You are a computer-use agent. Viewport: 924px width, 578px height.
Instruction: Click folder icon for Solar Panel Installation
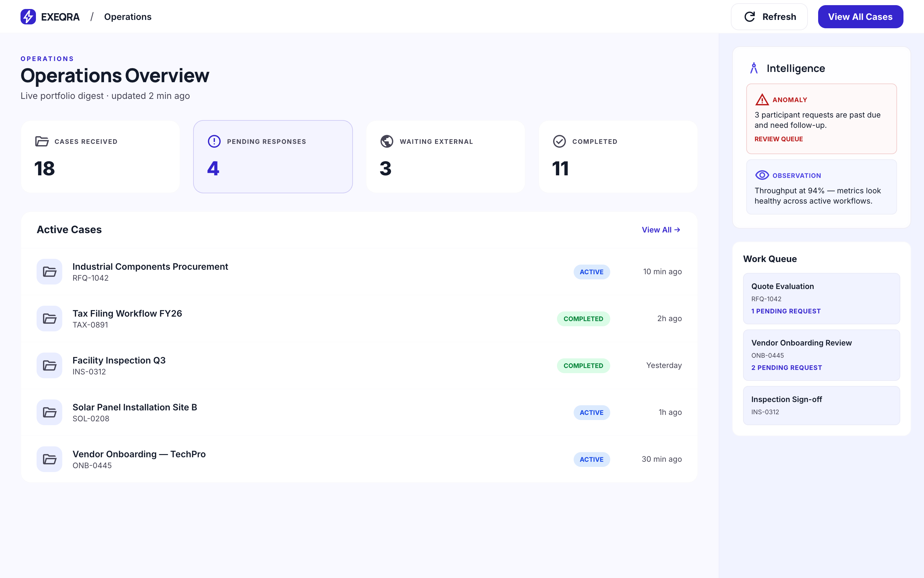50,413
